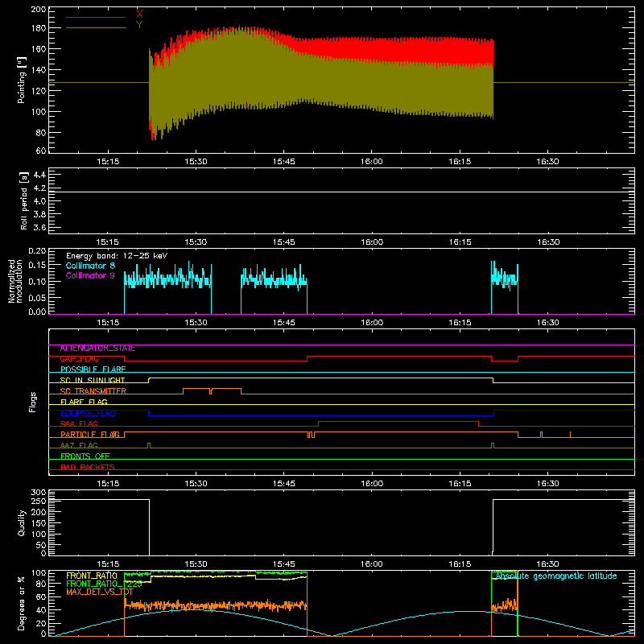The image size is (644, 644).
Task: Click the 20 tick on Degrees axis
Action: click(41, 623)
